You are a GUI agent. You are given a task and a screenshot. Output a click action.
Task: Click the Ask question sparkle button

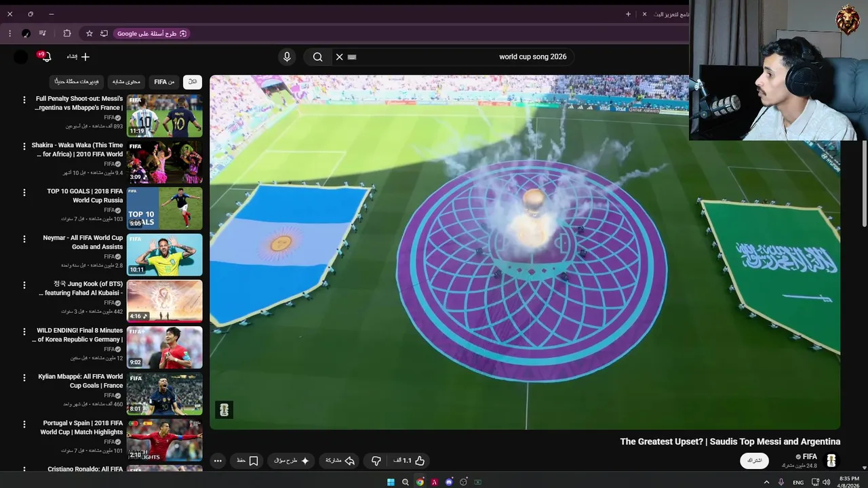[292, 461]
